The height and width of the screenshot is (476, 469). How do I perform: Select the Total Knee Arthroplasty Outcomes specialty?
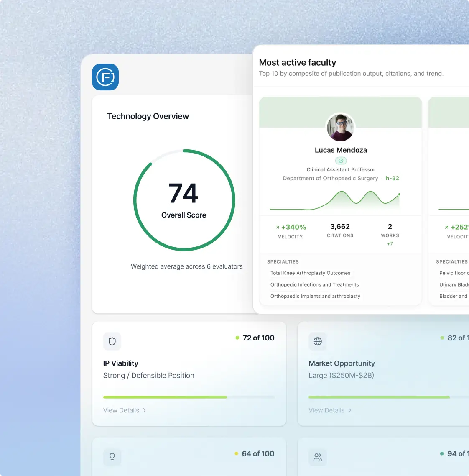pos(310,273)
